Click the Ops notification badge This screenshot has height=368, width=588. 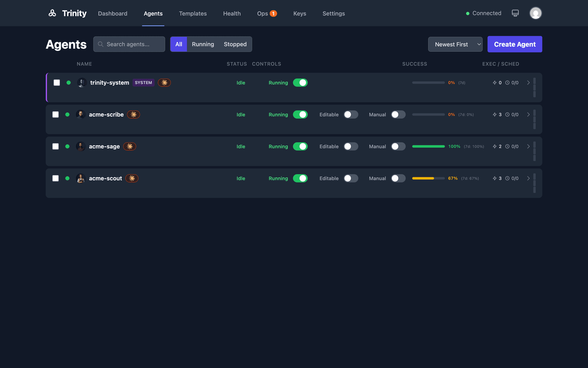point(273,13)
